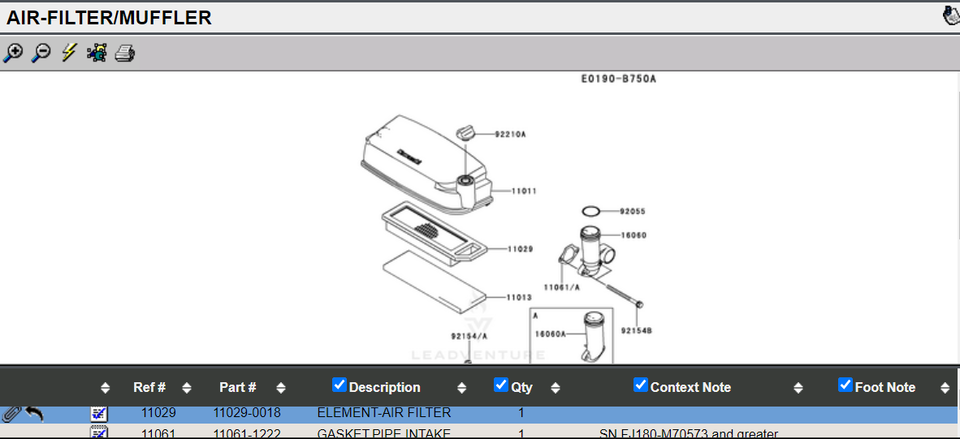This screenshot has width=960, height=439.
Task: Toggle the Foot Note column checkbox
Action: click(845, 385)
